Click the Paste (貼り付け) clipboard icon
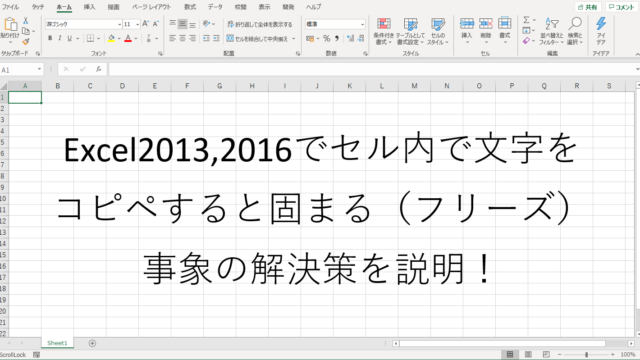This screenshot has width=640, height=360. [x=10, y=25]
